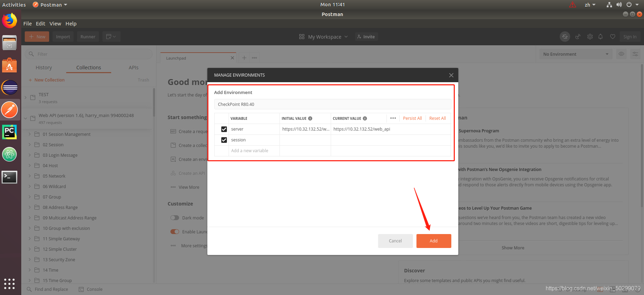
Task: Switch to the APIs tab
Action: coord(133,68)
